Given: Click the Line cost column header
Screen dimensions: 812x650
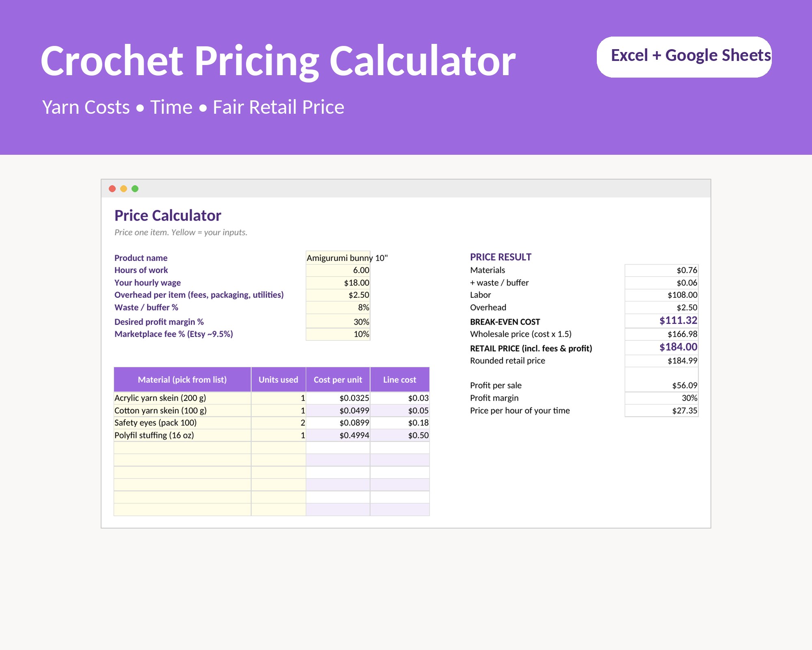Looking at the screenshot, I should [x=400, y=379].
